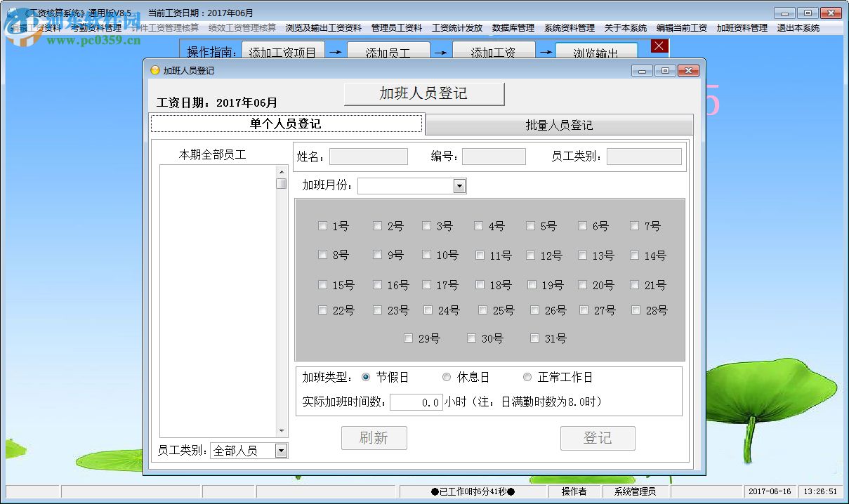Click the yellow icon on the 加班人员登记 title bar
849x504 pixels.
(x=154, y=70)
